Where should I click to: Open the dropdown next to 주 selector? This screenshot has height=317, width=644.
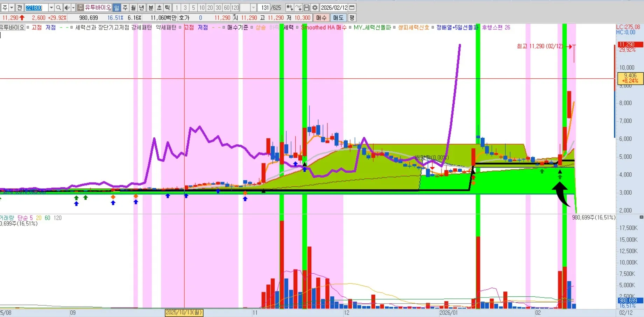(x=12, y=8)
